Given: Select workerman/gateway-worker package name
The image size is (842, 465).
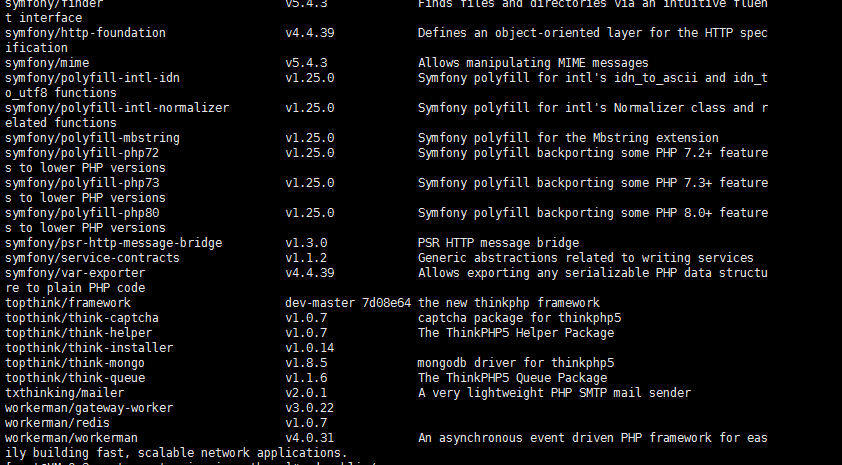Looking at the screenshot, I should pyautogui.click(x=89, y=409).
